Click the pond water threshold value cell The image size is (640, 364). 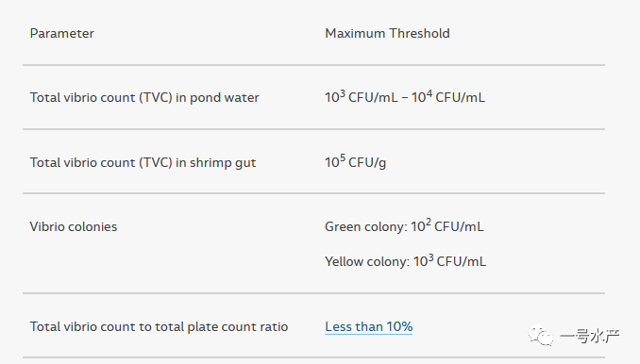pos(405,97)
